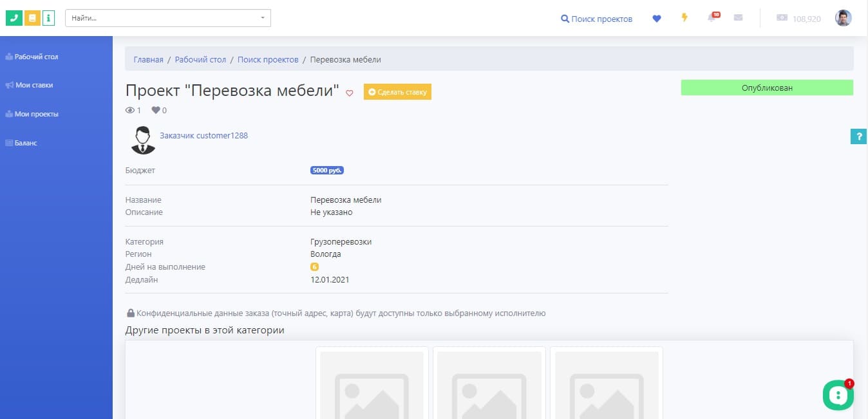Screen dimensions: 868x419
Task: Toggle favorite heart next to project title
Action: coord(350,93)
